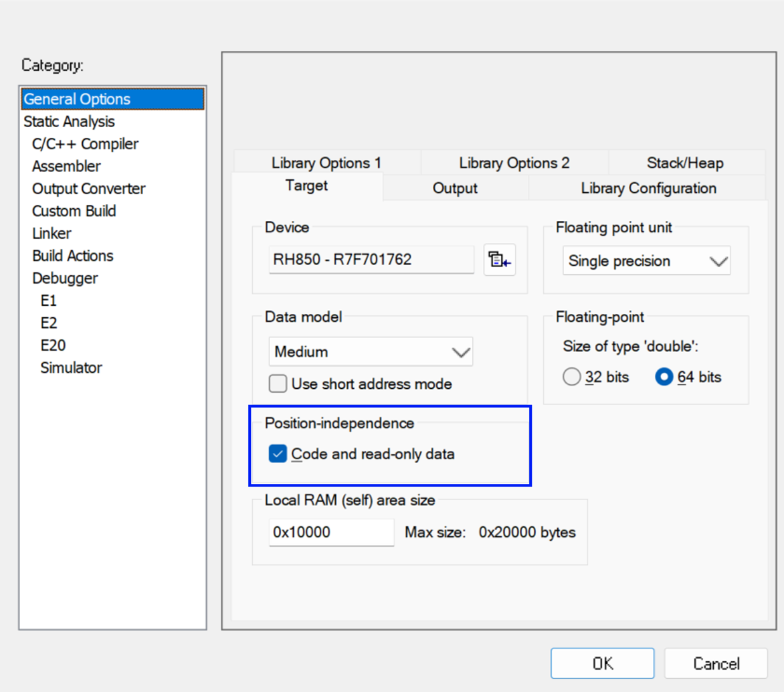Screen dimensions: 784x692
Task: Uncheck Code and read-only data
Action: coord(278,453)
